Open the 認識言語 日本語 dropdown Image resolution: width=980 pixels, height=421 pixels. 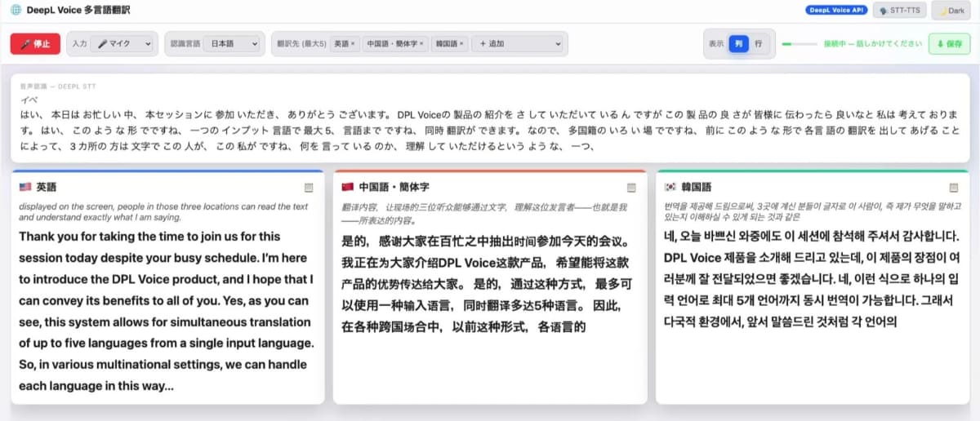(x=231, y=43)
